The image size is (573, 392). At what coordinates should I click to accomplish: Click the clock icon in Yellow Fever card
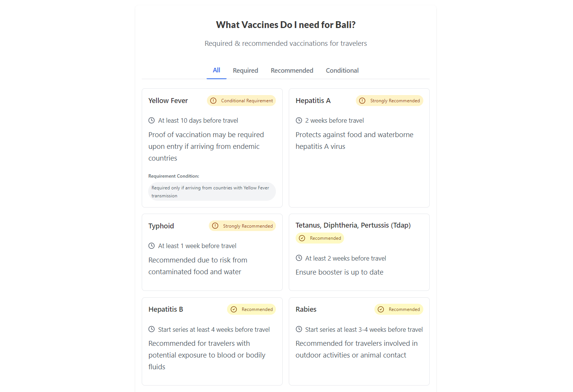152,120
